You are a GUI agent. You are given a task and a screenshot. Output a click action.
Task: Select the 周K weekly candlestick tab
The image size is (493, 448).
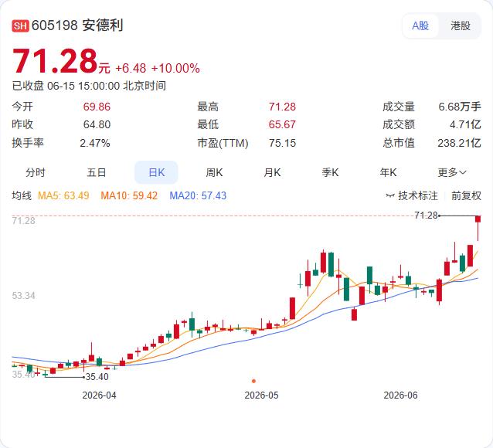[x=214, y=172]
